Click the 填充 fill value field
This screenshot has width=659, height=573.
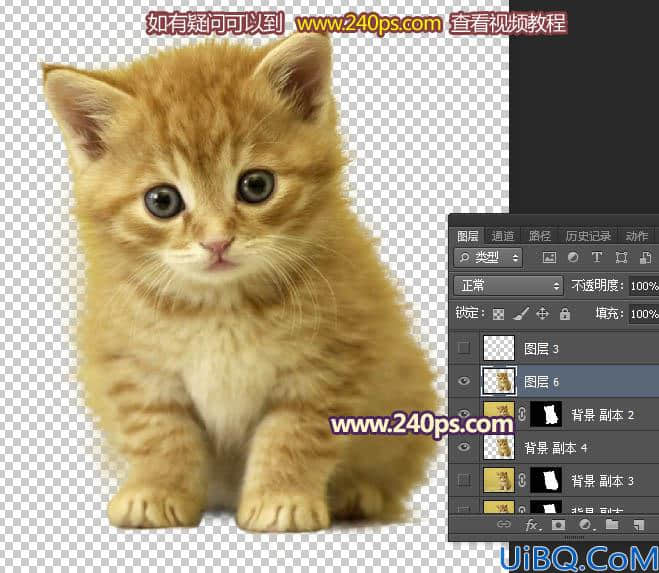coord(643,314)
